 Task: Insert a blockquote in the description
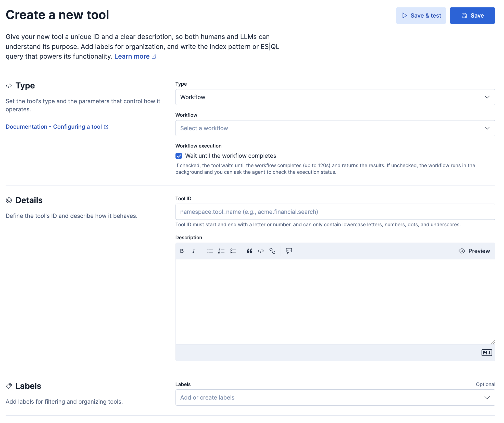(x=249, y=251)
